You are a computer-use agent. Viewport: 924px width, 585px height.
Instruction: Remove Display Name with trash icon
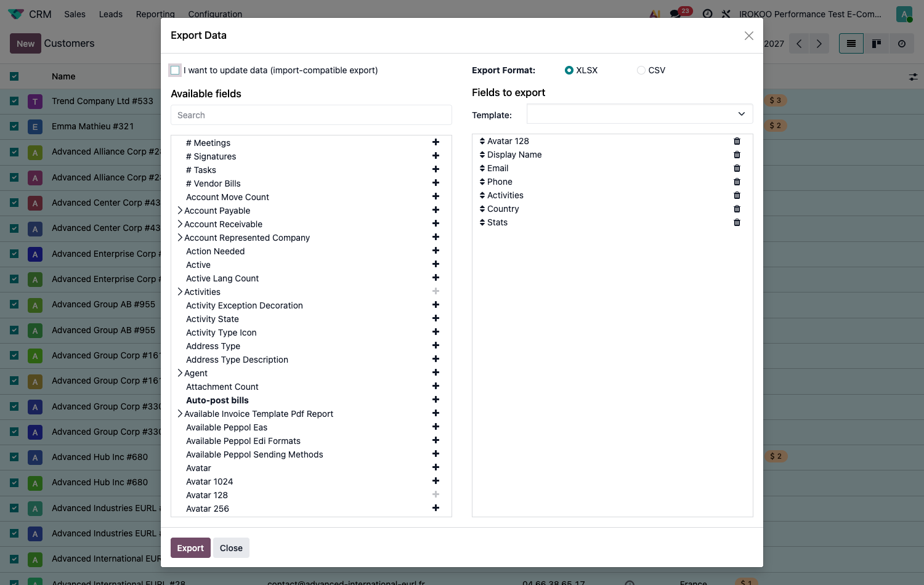(737, 155)
